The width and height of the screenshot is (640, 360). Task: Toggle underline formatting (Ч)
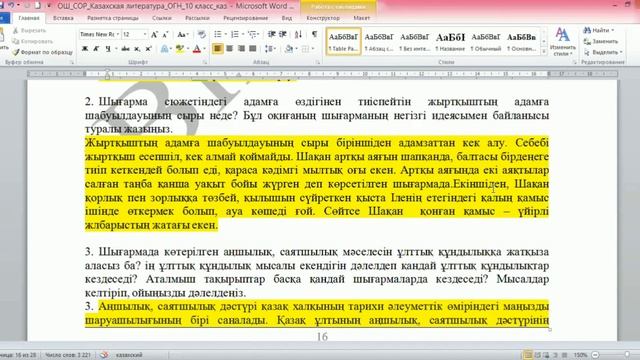point(108,49)
